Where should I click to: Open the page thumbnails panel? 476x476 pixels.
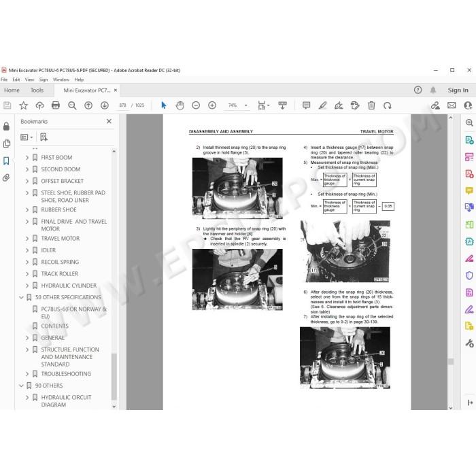point(6,143)
